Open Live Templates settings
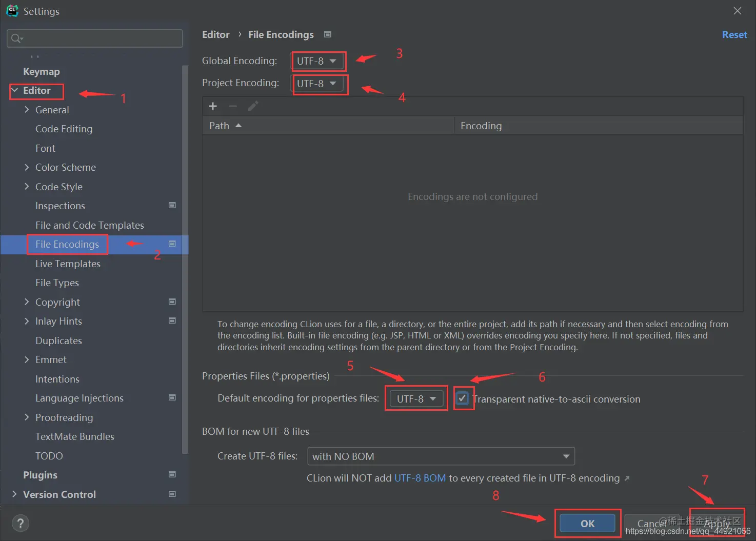Screen dimensions: 756x541 (x=68, y=264)
